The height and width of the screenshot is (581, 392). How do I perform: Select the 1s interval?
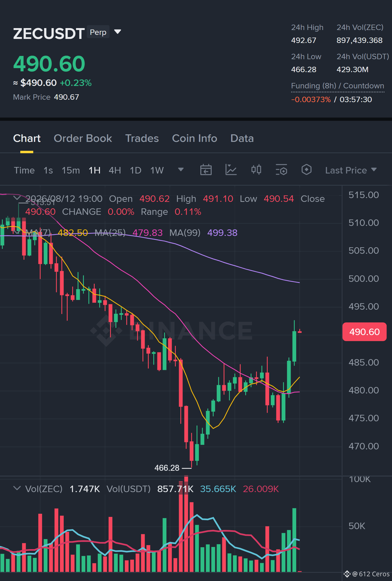[48, 170]
